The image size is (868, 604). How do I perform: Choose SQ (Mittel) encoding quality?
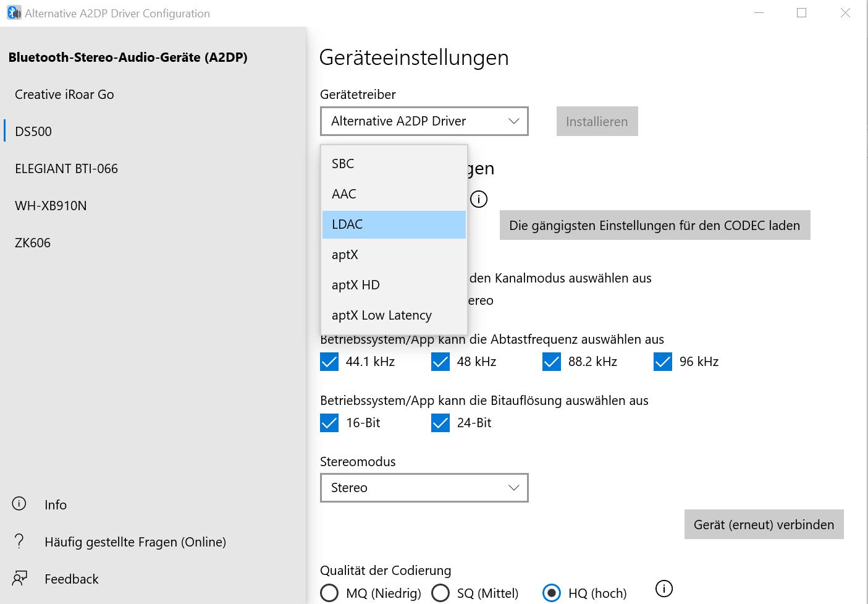(x=440, y=593)
